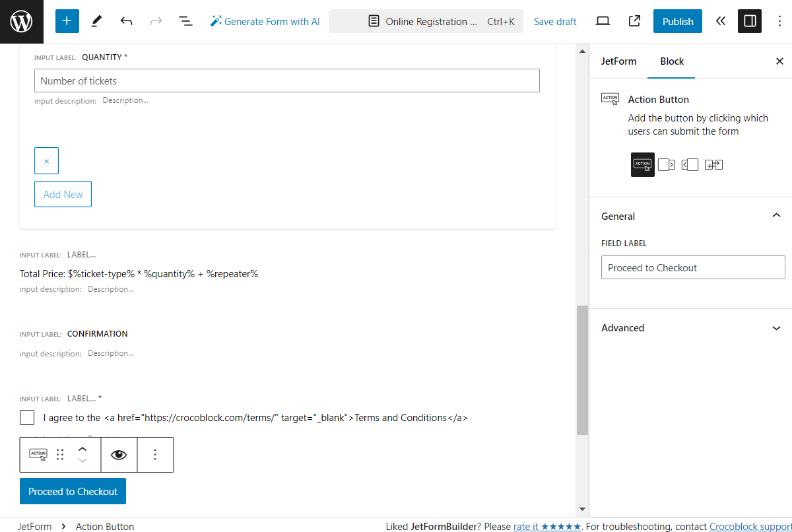
Task: Click Save draft
Action: 555,21
